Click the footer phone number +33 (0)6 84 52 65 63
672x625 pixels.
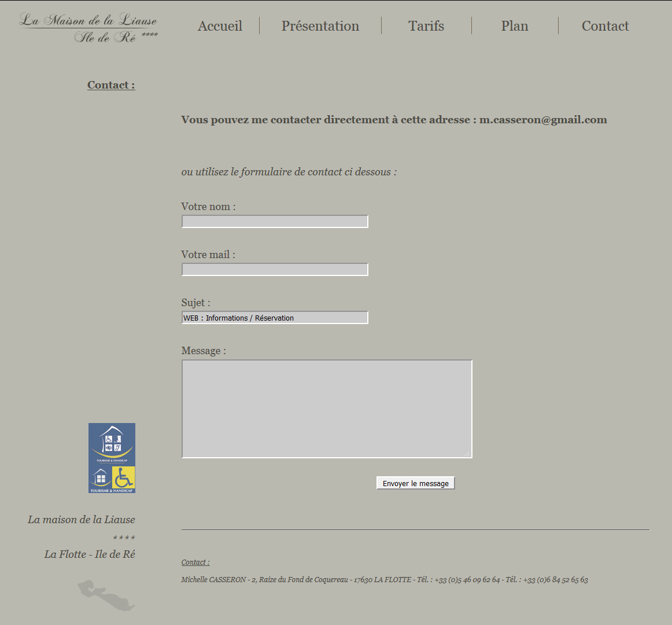click(x=555, y=580)
